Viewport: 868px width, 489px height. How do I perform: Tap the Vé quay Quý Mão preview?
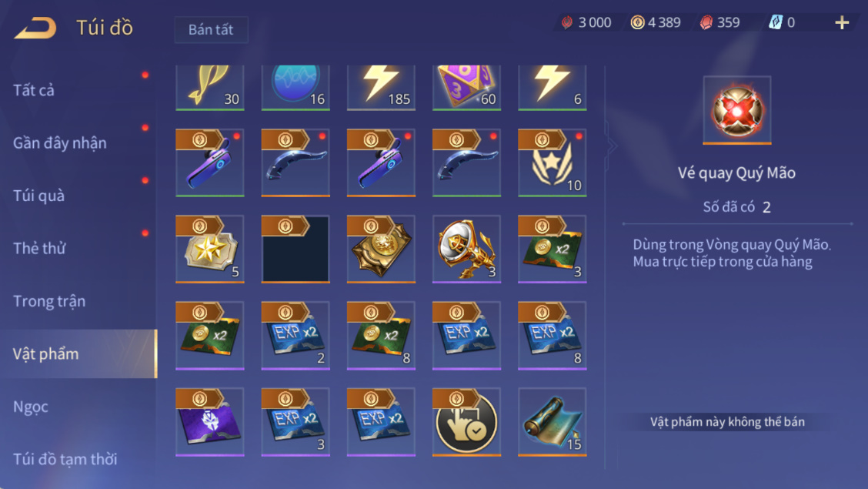point(737,110)
